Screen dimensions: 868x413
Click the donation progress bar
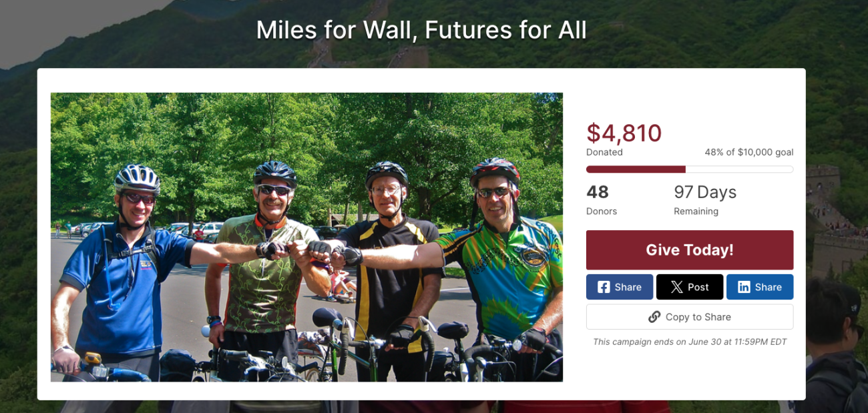(x=690, y=169)
